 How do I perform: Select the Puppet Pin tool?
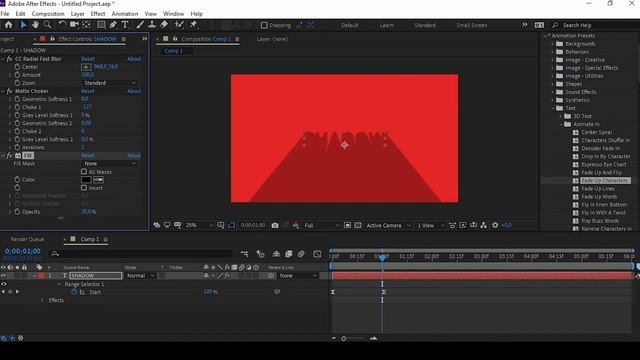coord(193,25)
